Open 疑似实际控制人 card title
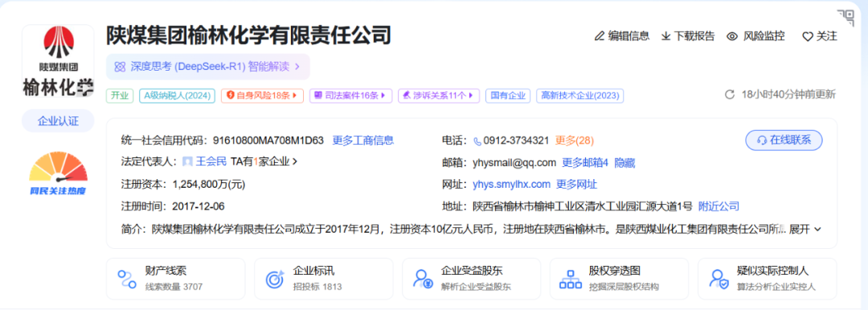This screenshot has height=310, width=868. 773,271
